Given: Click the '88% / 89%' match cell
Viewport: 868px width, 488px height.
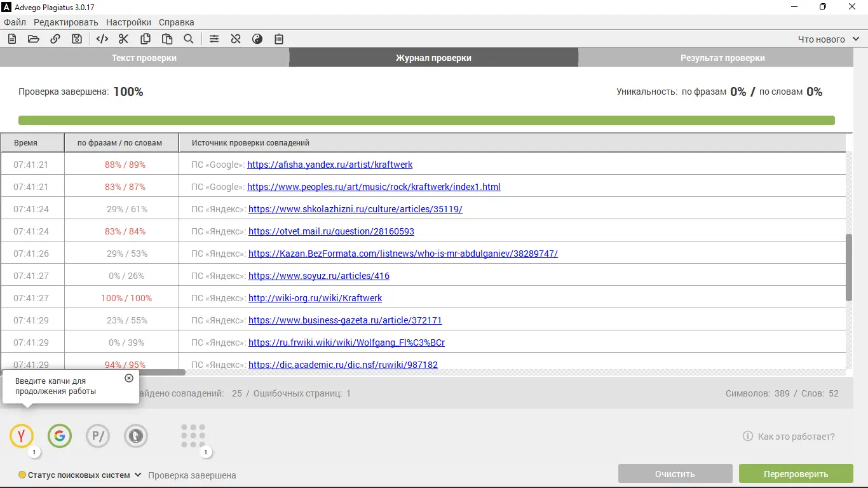Looking at the screenshot, I should [125, 165].
